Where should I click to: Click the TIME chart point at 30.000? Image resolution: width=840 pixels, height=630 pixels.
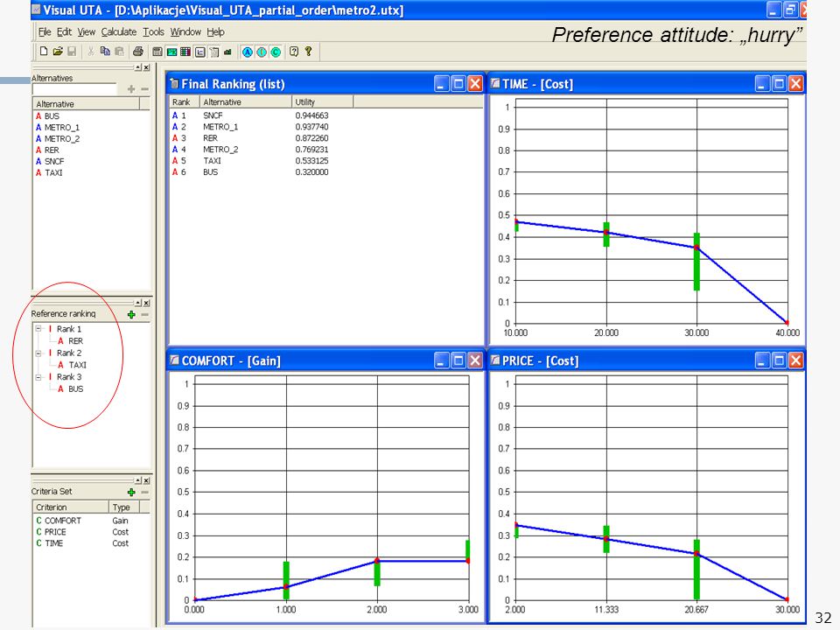pyautogui.click(x=696, y=248)
